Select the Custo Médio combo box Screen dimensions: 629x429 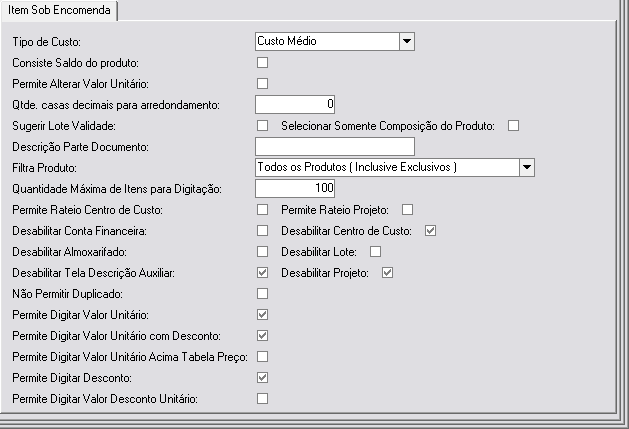click(335, 41)
